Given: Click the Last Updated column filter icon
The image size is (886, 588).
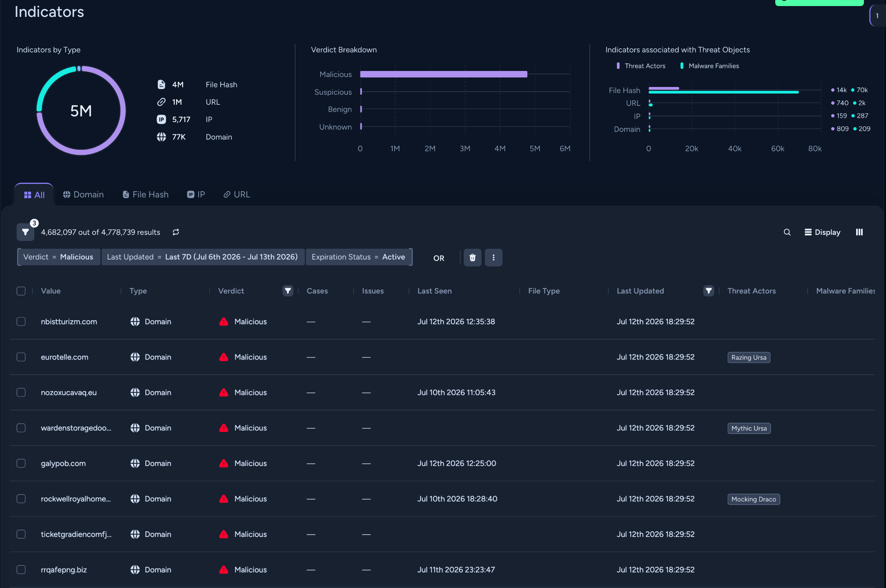Looking at the screenshot, I should tap(709, 291).
